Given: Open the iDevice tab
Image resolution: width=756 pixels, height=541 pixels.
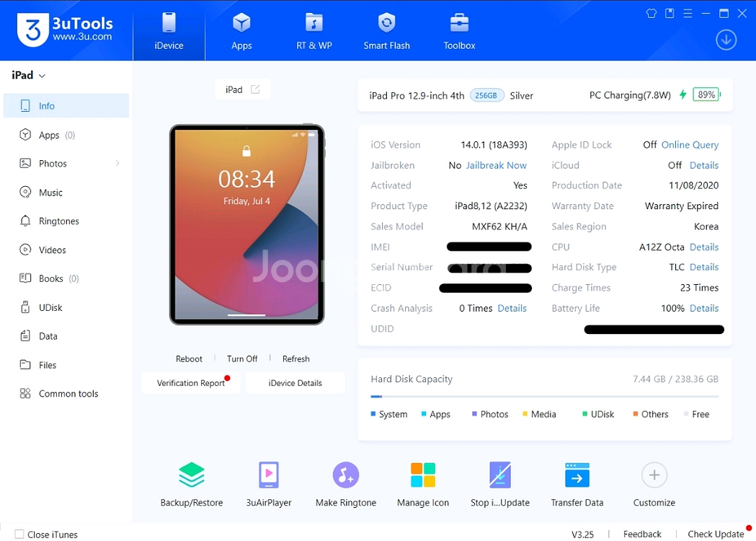Looking at the screenshot, I should click(x=169, y=30).
